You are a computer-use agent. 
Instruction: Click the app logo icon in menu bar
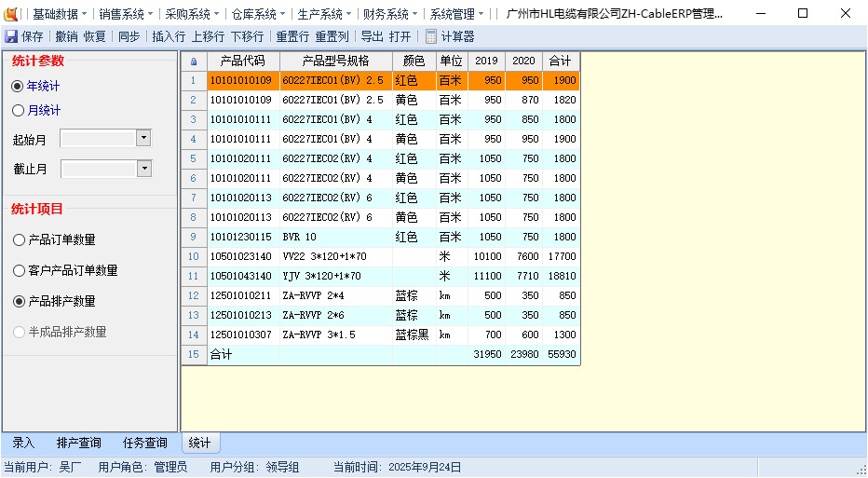coord(11,13)
